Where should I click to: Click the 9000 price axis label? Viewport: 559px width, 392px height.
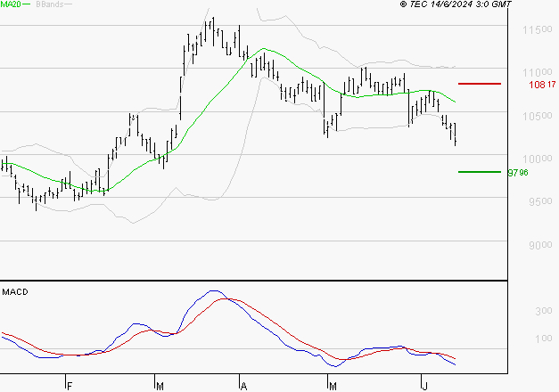540,245
